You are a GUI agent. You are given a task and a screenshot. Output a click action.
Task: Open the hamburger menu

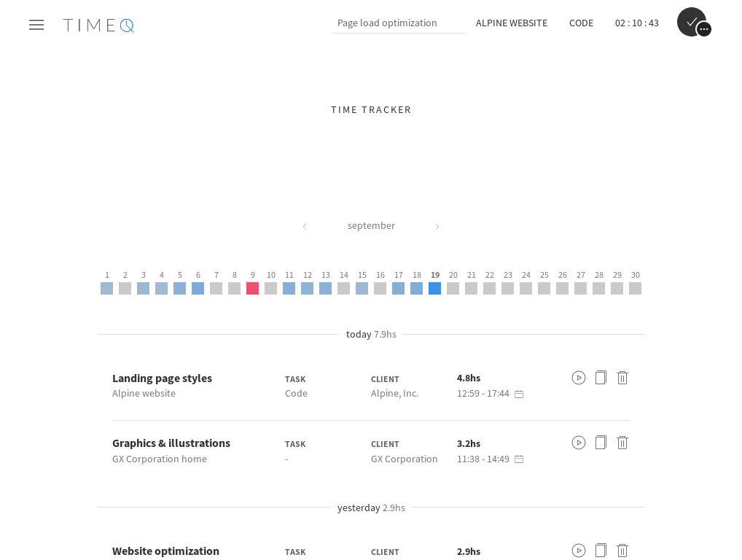point(36,25)
